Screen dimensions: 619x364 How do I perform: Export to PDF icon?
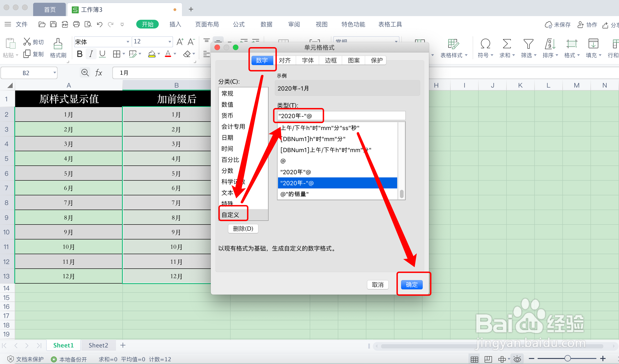(x=65, y=24)
